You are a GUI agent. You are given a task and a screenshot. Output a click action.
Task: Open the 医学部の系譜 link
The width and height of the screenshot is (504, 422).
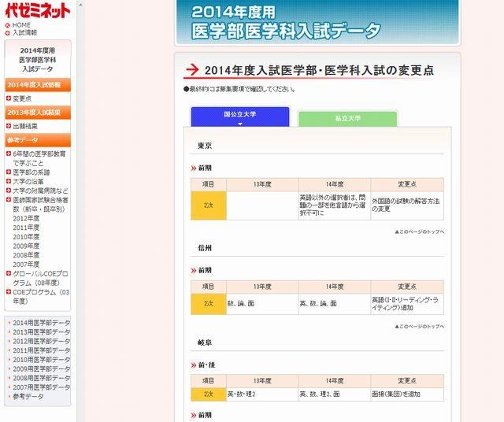point(31,172)
